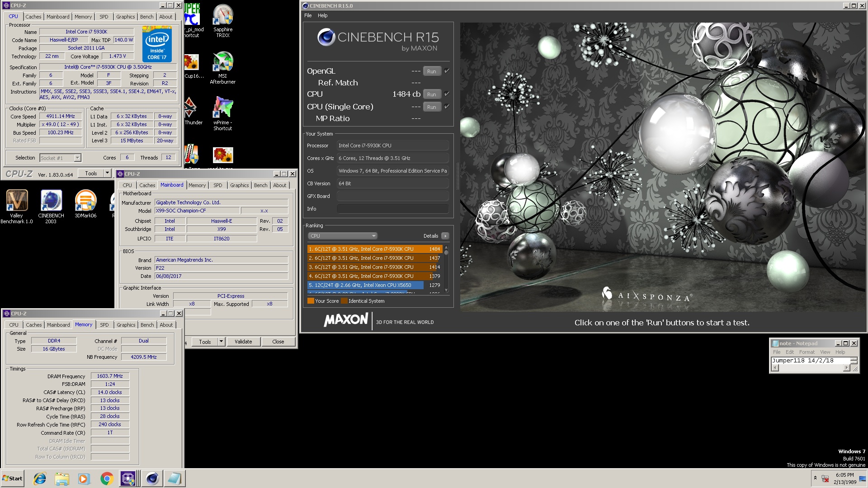
Task: Click Notepad horizontal scrollbar right arrow
Action: (847, 368)
